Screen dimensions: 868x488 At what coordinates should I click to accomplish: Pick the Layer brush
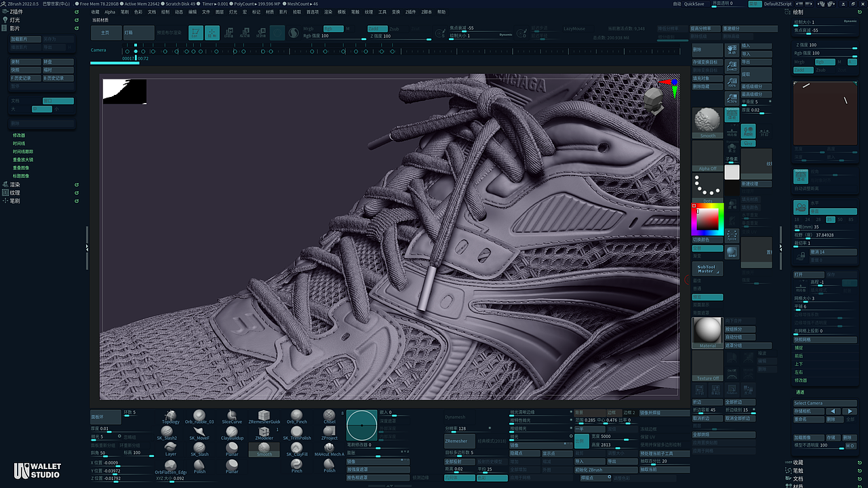pos(170,449)
